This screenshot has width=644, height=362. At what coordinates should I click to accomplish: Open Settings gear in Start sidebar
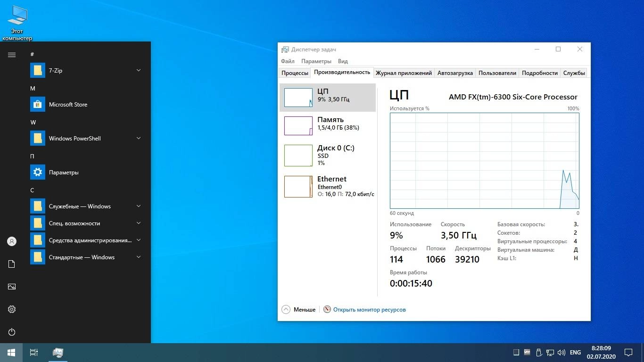coord(12,309)
